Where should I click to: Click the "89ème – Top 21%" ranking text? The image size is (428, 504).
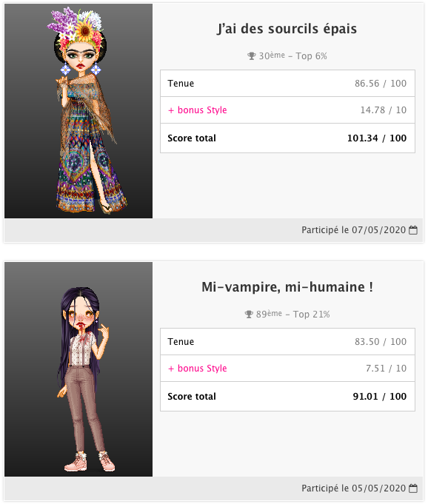[x=293, y=315]
